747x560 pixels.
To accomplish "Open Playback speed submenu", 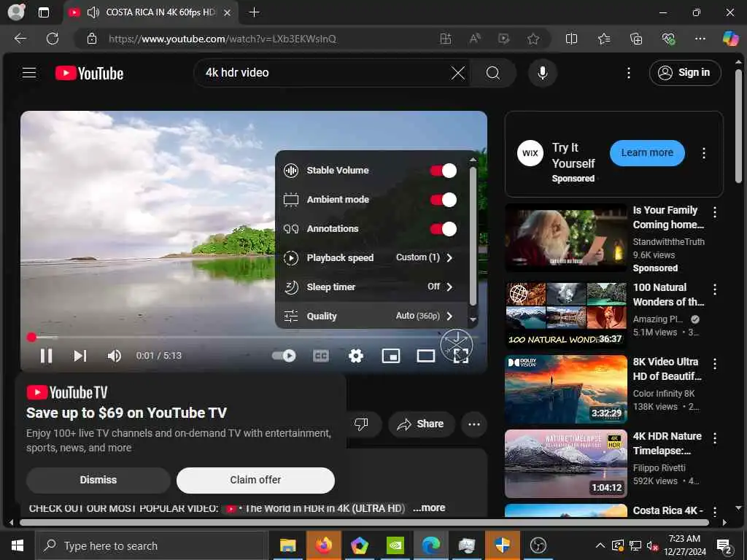I will coord(371,257).
